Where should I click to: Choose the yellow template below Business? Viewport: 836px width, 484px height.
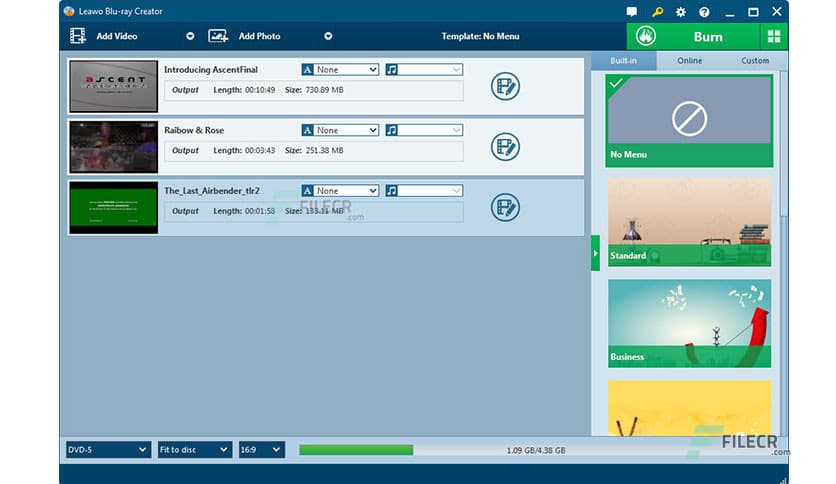coord(689,408)
